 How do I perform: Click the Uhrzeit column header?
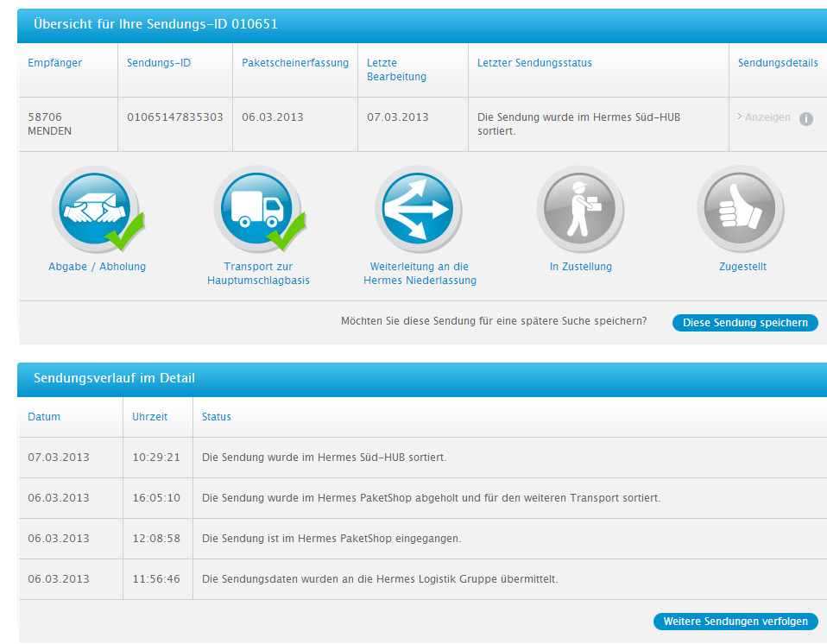tap(150, 417)
